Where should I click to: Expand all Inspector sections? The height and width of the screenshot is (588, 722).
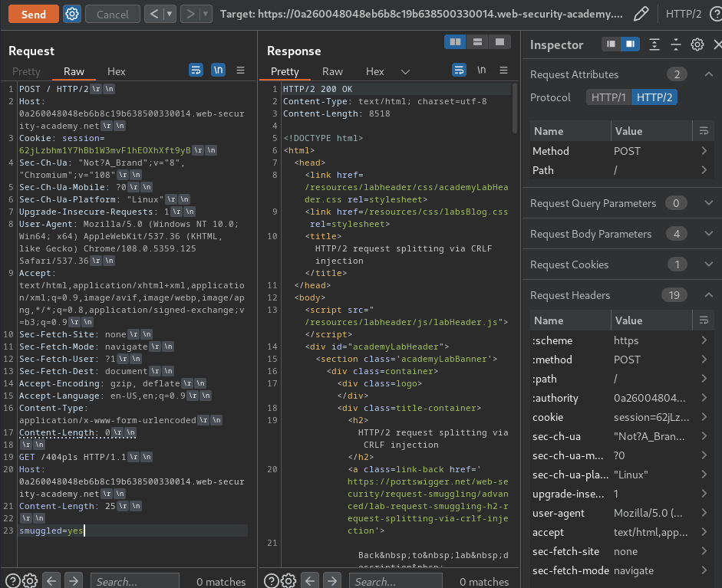tap(654, 44)
